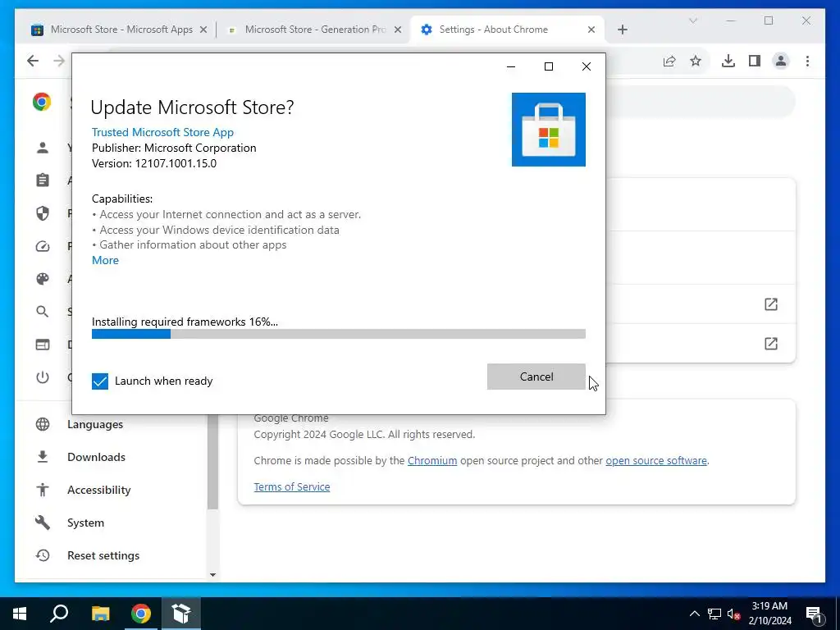840x630 pixels.
Task: Open the open source software link
Action: click(x=655, y=461)
